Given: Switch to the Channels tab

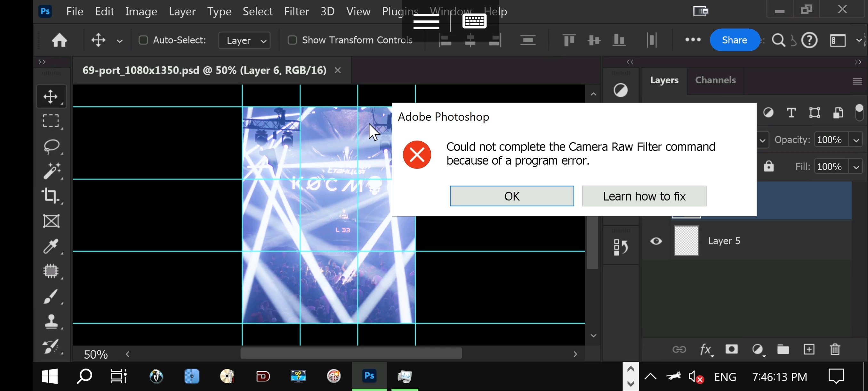Looking at the screenshot, I should (x=715, y=80).
